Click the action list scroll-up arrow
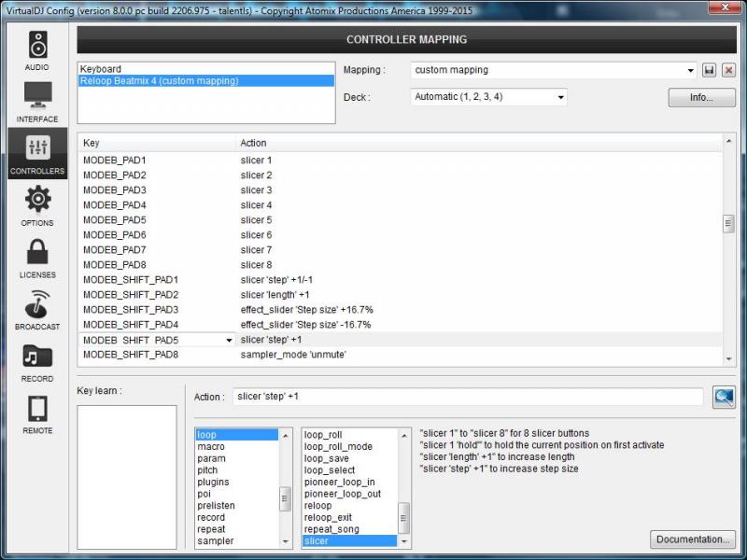 [x=404, y=435]
